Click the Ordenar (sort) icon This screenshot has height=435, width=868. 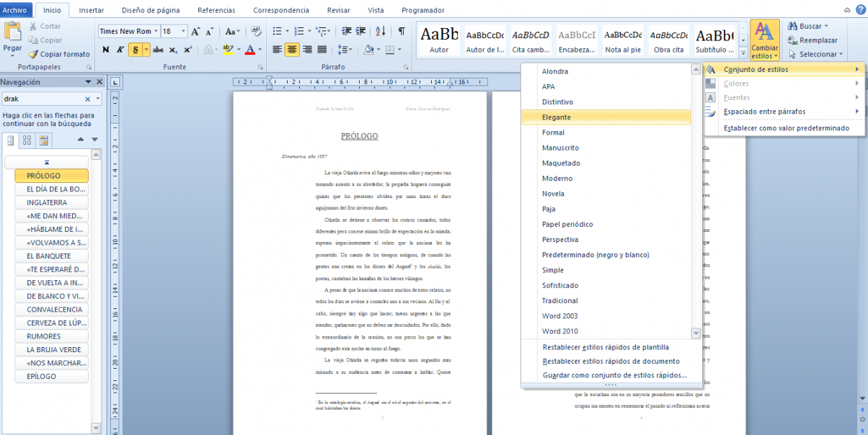(379, 32)
